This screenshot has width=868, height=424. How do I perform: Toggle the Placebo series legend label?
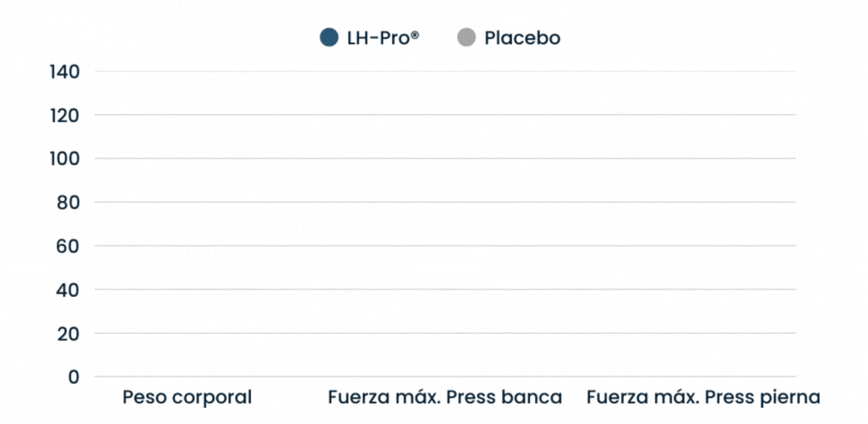(522, 37)
